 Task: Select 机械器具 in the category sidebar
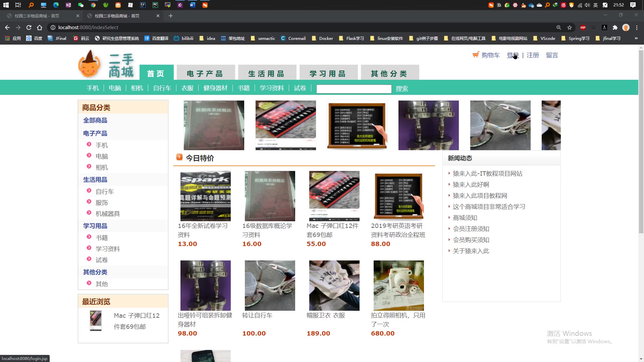(x=108, y=214)
